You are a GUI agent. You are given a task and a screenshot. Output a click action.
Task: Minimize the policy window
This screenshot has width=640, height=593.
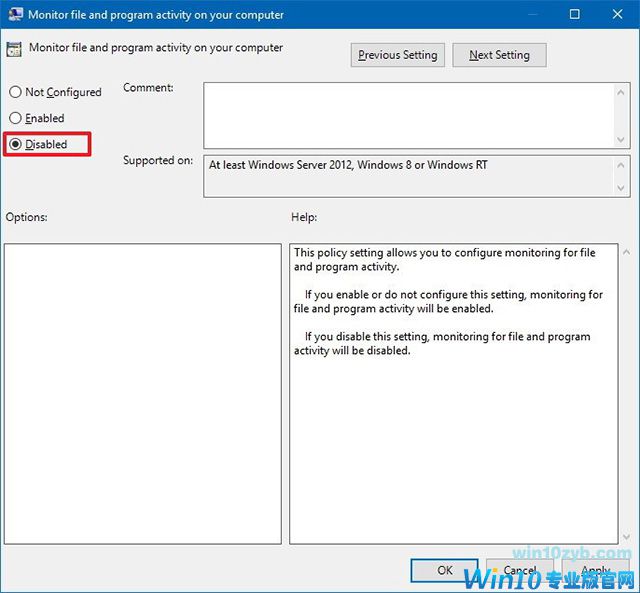(x=532, y=14)
